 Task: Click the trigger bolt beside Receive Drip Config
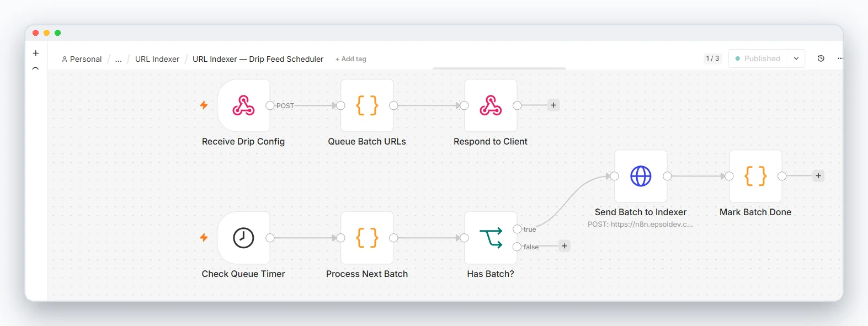tap(204, 105)
